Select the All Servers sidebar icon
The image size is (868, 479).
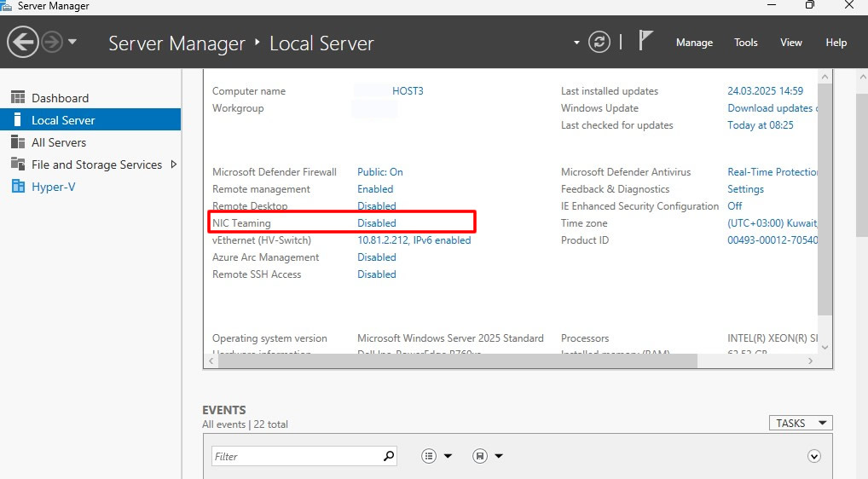(17, 142)
